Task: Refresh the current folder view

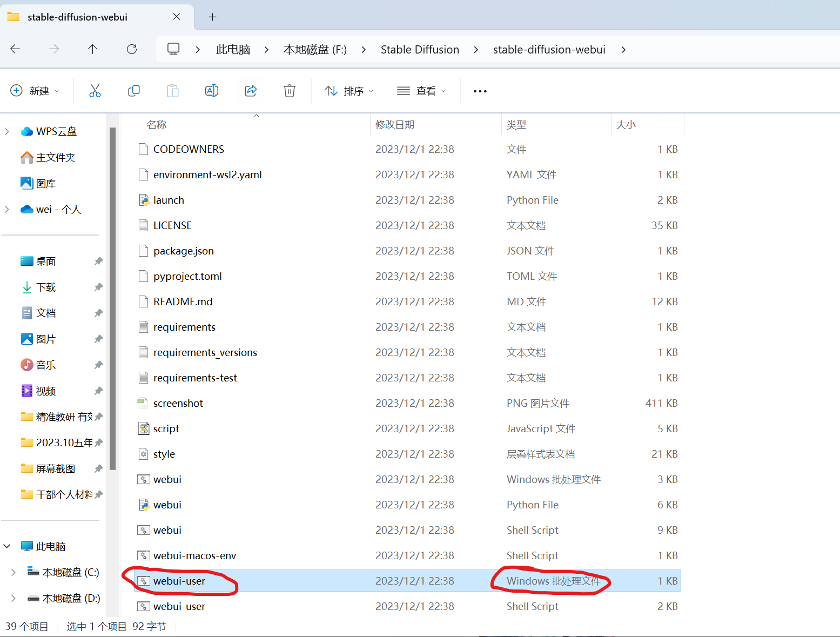Action: [x=132, y=49]
